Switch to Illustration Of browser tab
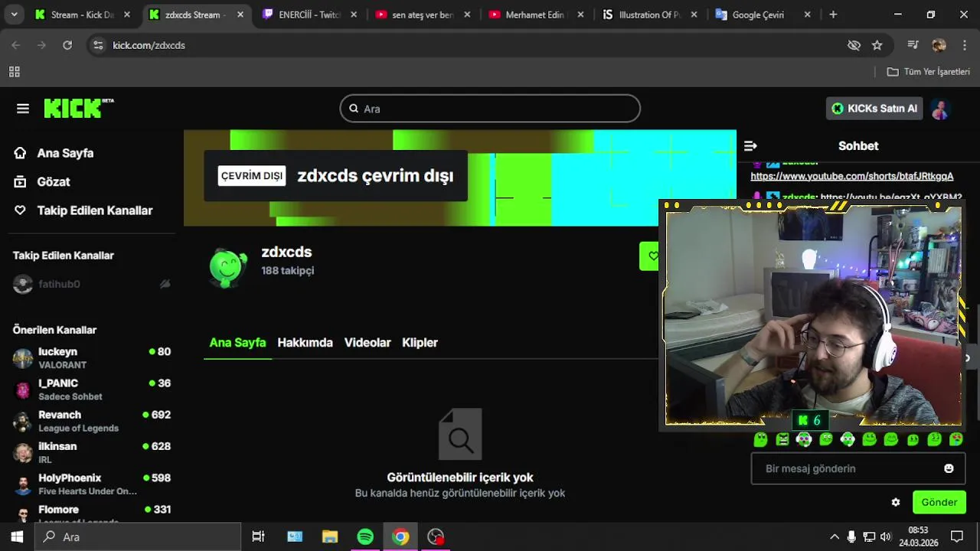This screenshot has height=551, width=980. [x=649, y=15]
